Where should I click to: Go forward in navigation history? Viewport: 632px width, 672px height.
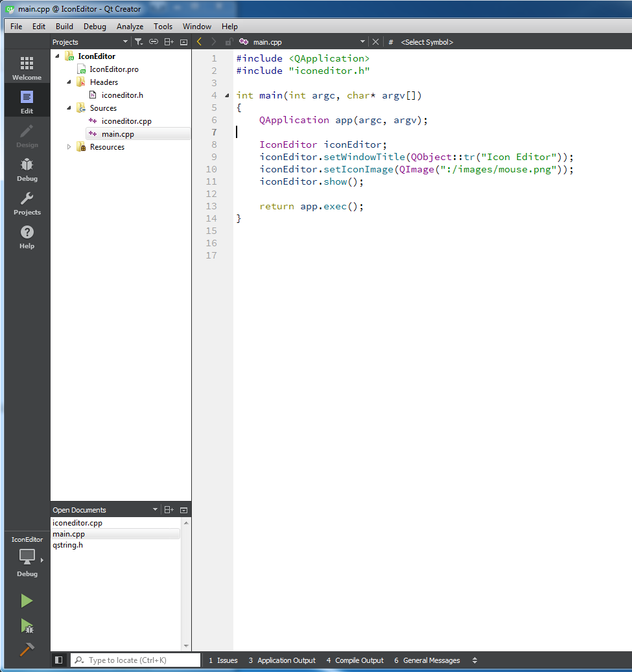(x=213, y=41)
